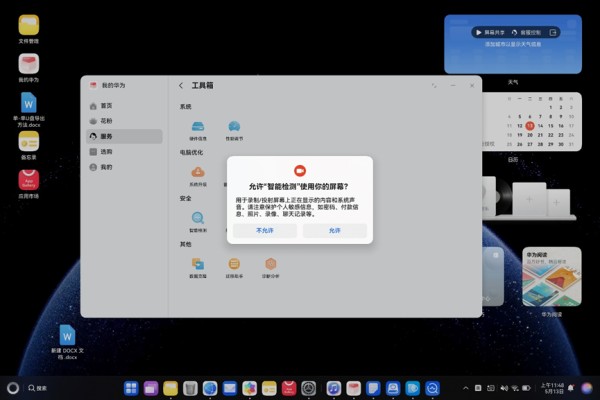Open the U盘导出方法.docx desktop file
The image size is (600, 400).
29,109
